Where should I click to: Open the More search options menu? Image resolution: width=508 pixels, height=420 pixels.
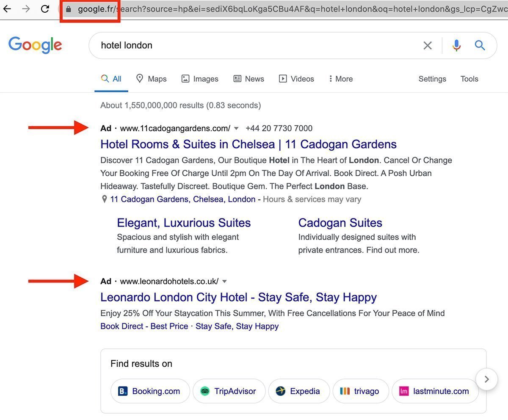point(341,79)
